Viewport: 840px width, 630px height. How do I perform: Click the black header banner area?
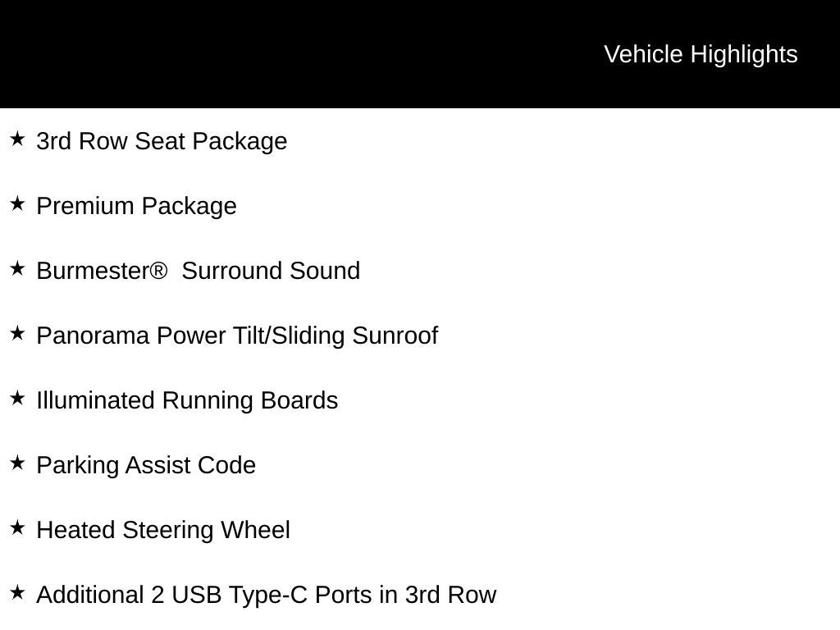tap(420, 54)
